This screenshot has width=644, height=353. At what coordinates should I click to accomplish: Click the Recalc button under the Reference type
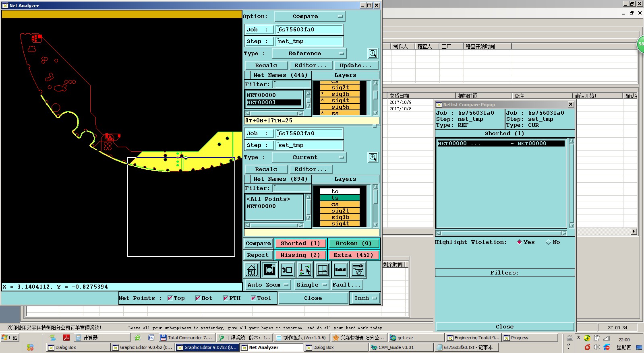click(266, 66)
